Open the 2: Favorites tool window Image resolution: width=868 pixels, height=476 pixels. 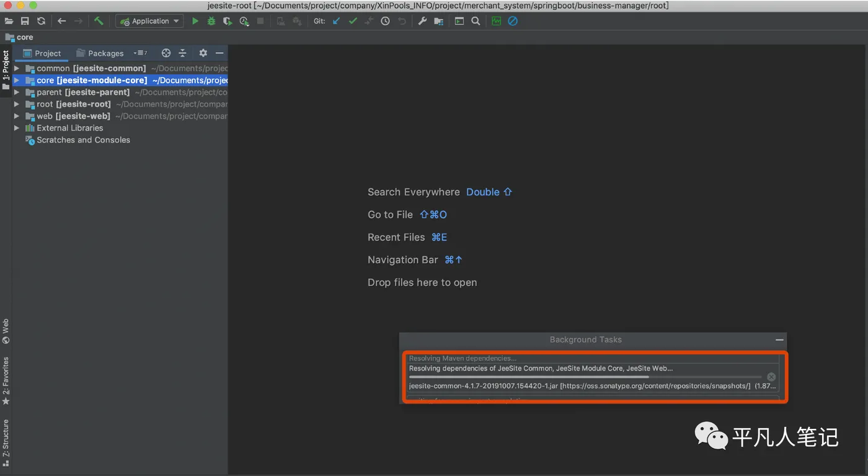click(6, 381)
